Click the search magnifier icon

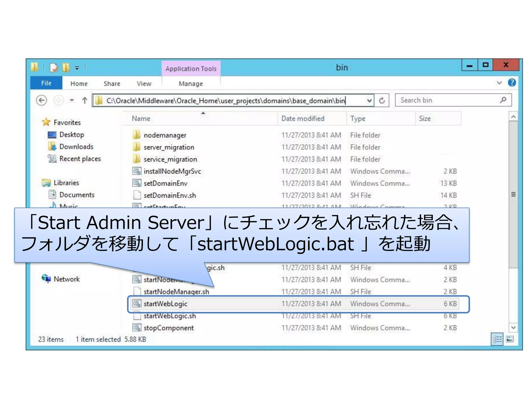click(503, 100)
